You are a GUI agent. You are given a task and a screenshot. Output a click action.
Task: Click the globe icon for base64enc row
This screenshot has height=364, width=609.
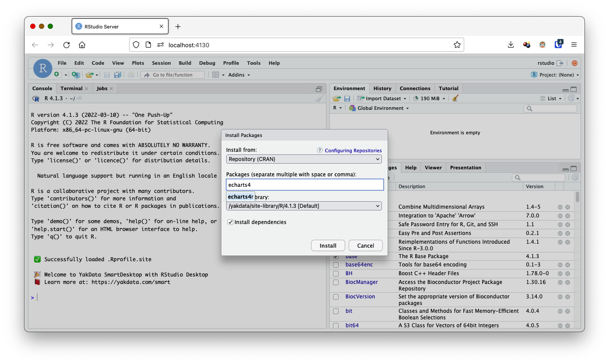coord(560,265)
